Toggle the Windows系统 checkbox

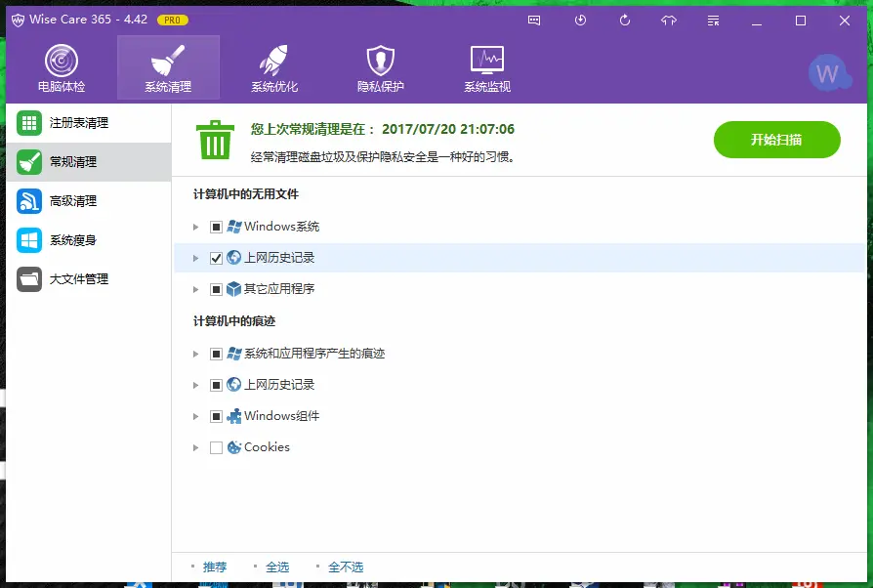pyautogui.click(x=216, y=228)
